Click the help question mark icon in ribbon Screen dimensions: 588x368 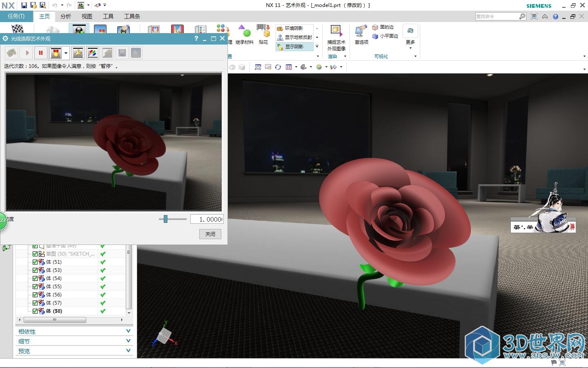pyautogui.click(x=555, y=16)
